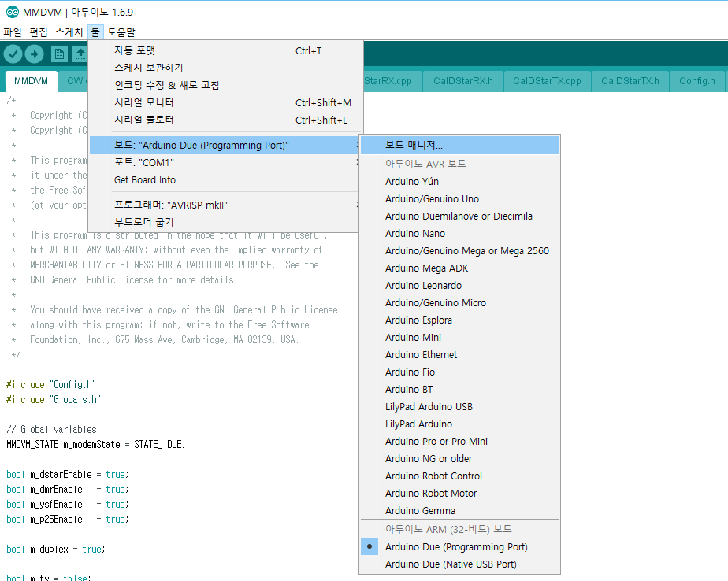Choose 자동 포맷 from the menu
728x581 pixels.
click(x=225, y=50)
